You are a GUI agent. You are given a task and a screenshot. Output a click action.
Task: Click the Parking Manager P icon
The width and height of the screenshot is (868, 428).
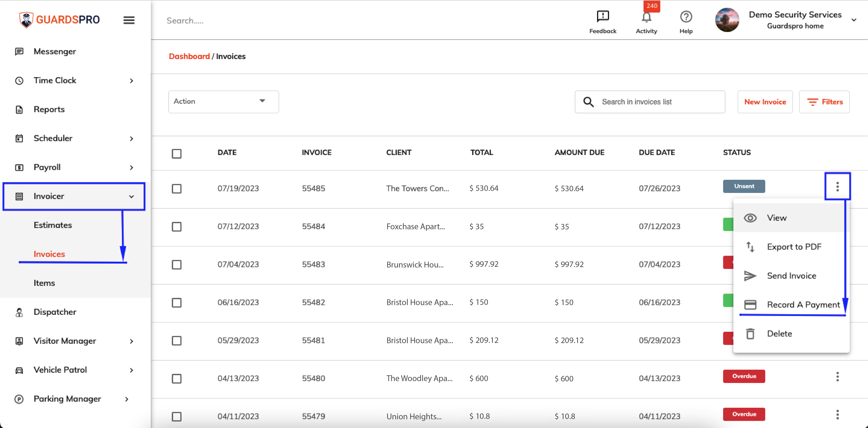click(x=19, y=399)
